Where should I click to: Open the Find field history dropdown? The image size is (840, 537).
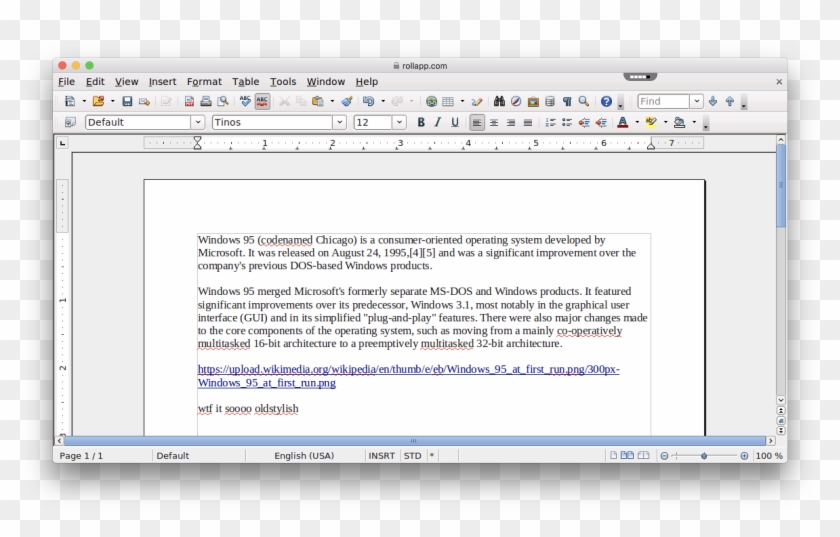tap(696, 101)
